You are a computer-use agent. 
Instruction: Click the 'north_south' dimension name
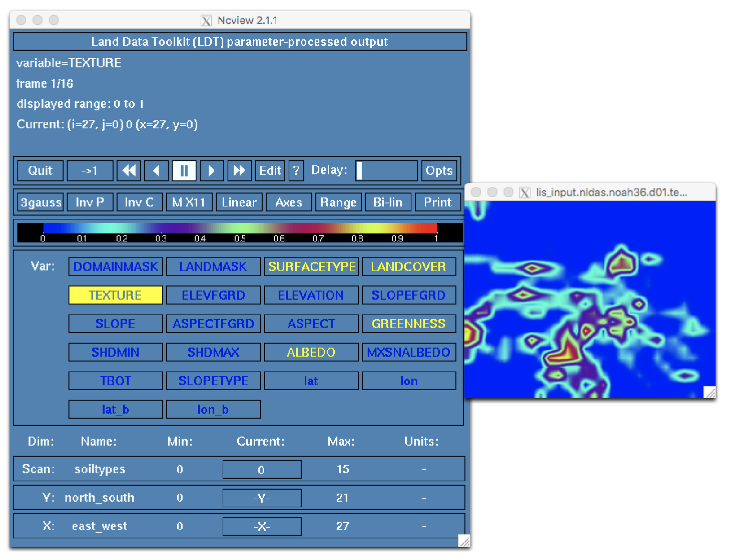pos(99,498)
